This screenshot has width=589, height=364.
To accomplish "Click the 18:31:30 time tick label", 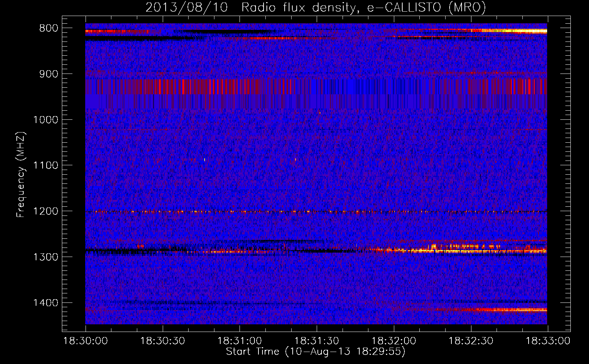I will 317,341.
